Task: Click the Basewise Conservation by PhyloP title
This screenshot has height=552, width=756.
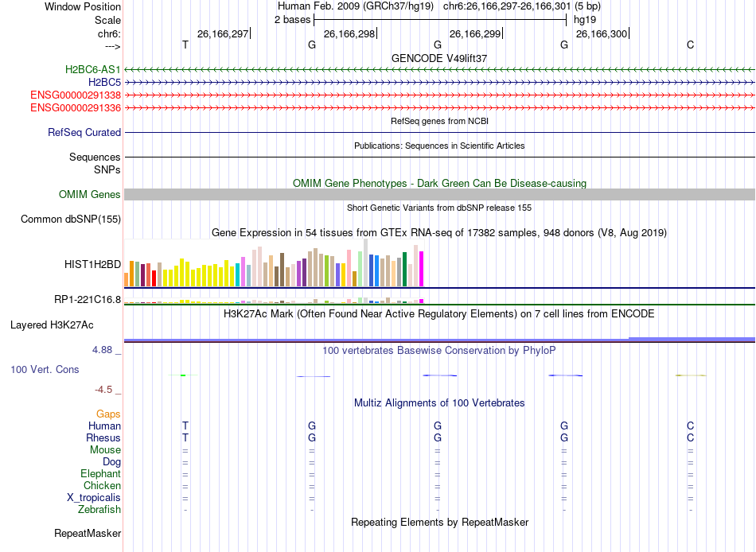Action: (x=438, y=351)
